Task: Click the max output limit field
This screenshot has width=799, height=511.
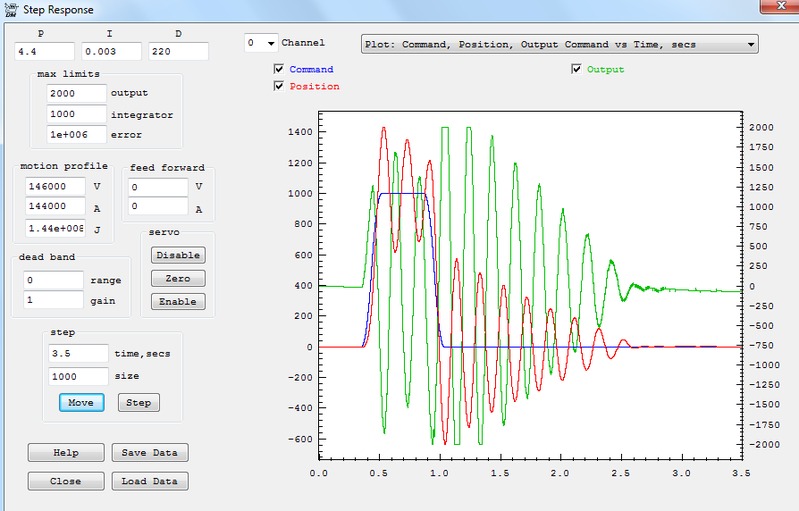Action: [x=76, y=93]
